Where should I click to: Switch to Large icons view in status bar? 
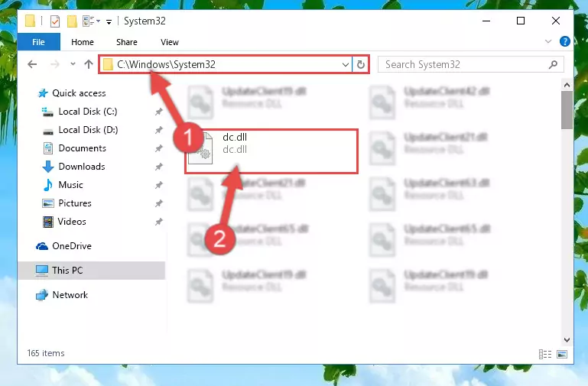[562, 354]
